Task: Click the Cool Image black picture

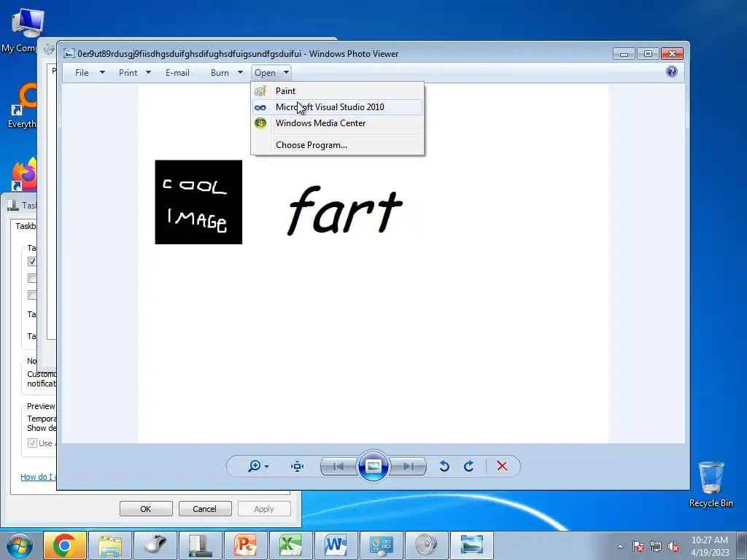Action: click(x=198, y=202)
